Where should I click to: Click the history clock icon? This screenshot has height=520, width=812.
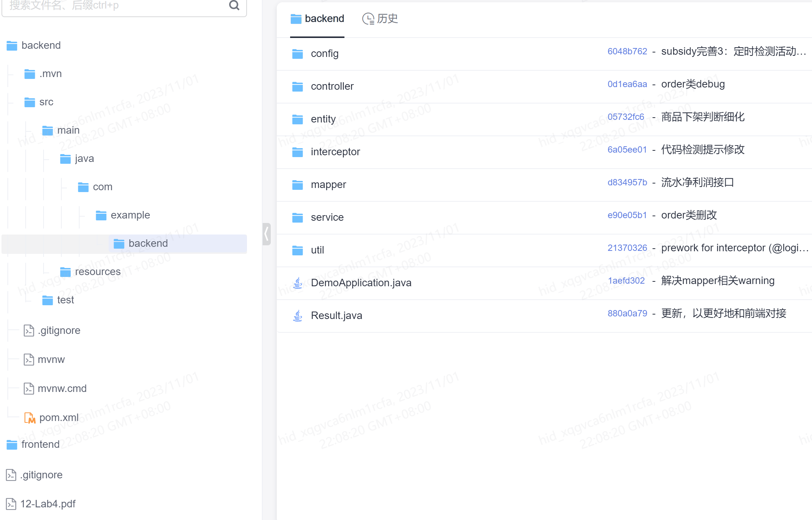pyautogui.click(x=368, y=19)
